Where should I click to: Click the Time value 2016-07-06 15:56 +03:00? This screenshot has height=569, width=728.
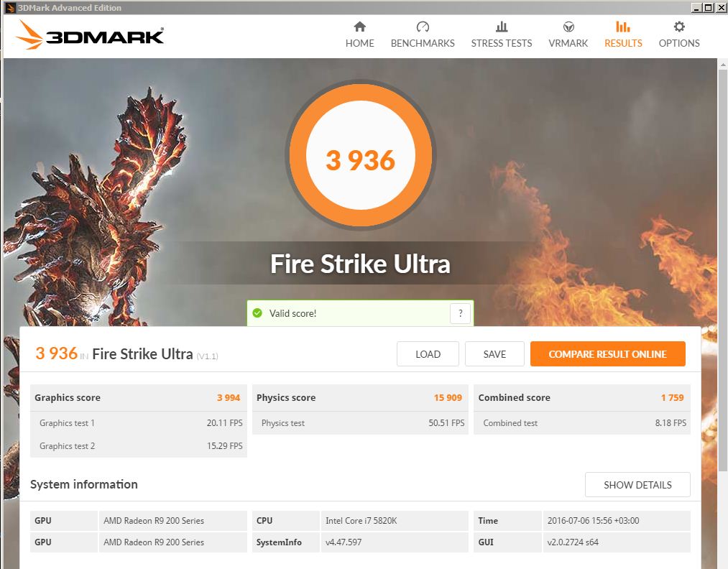(x=593, y=521)
